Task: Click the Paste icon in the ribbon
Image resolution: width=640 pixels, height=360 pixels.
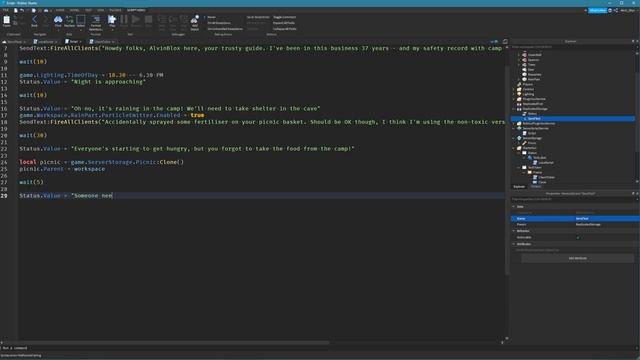Action: [x=7, y=20]
